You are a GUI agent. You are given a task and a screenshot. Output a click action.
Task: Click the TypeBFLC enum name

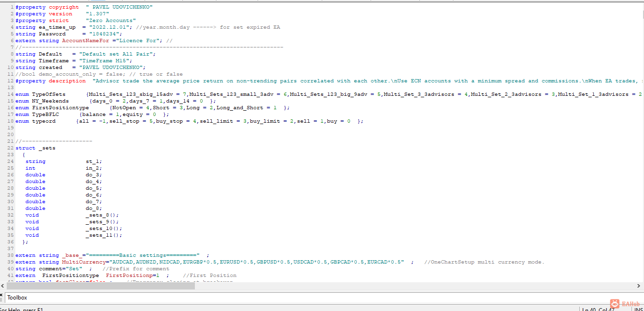(x=46, y=115)
